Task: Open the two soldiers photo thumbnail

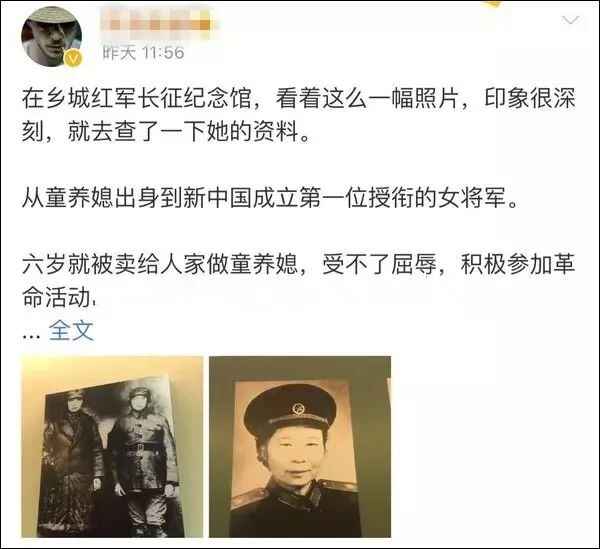Action: [x=112, y=446]
